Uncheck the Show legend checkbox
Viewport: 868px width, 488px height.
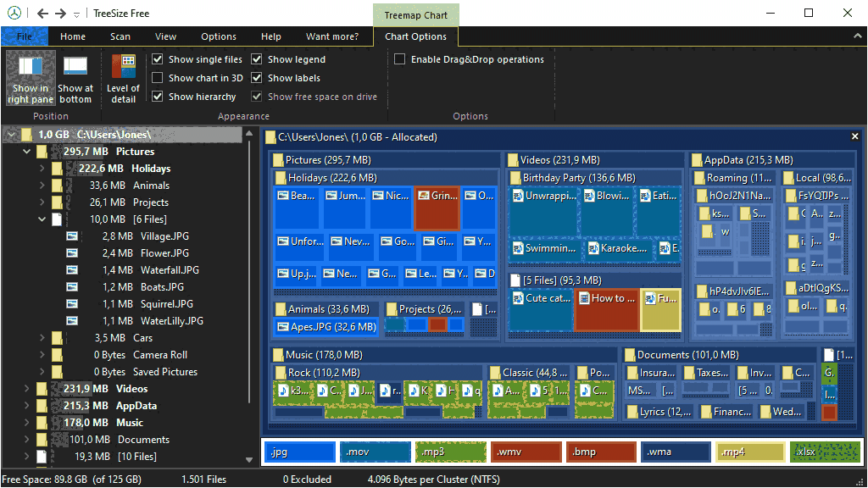(256, 58)
